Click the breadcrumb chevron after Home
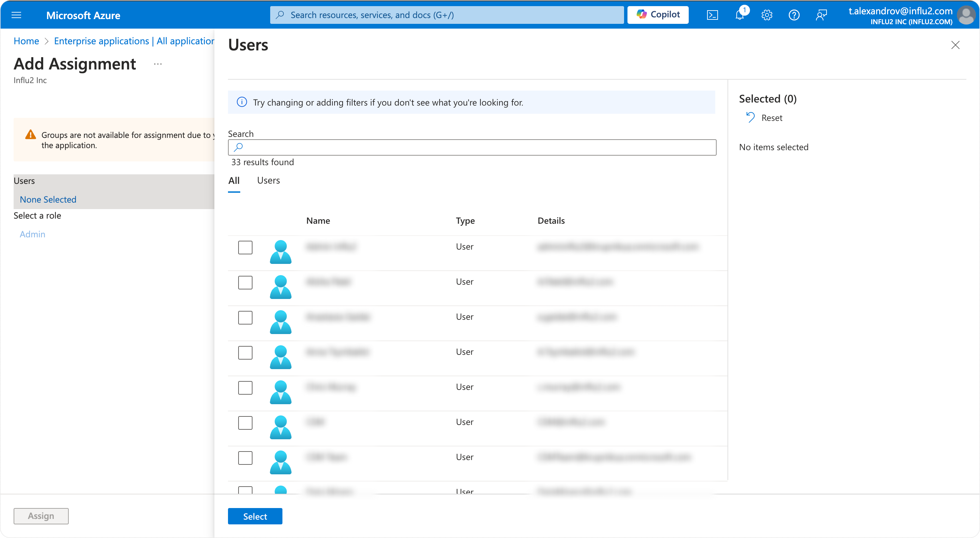This screenshot has height=538, width=980. (46, 41)
